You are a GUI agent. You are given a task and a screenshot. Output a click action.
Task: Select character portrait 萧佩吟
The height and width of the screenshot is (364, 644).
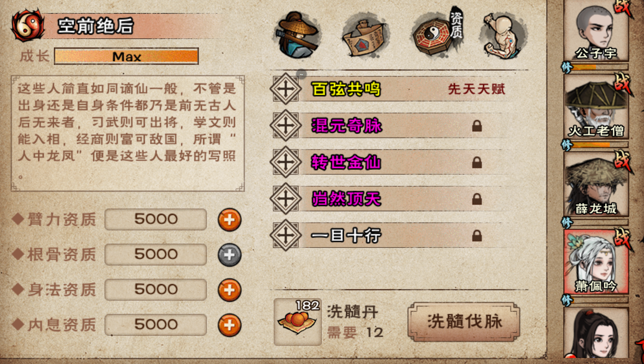[x=596, y=262]
